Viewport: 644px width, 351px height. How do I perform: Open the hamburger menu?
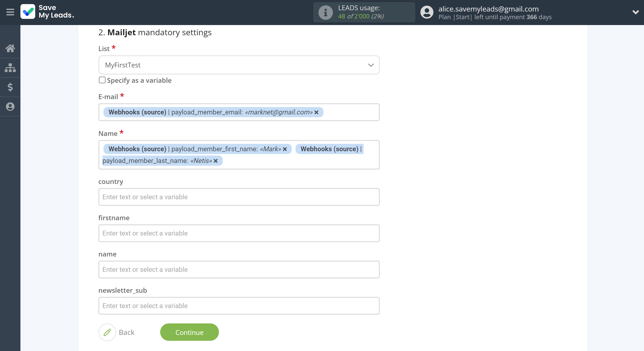10,12
